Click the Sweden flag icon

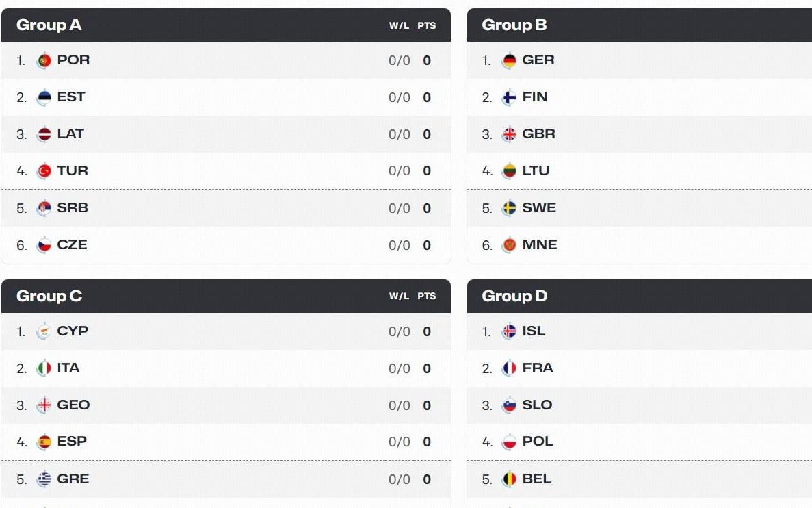pos(510,208)
